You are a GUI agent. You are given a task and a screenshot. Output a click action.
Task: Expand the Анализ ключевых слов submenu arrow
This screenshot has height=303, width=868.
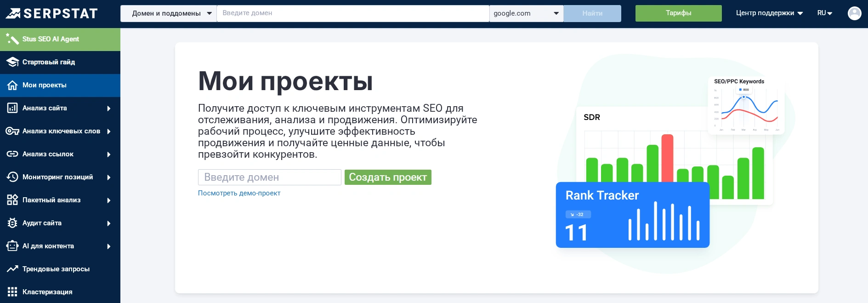pos(109,131)
